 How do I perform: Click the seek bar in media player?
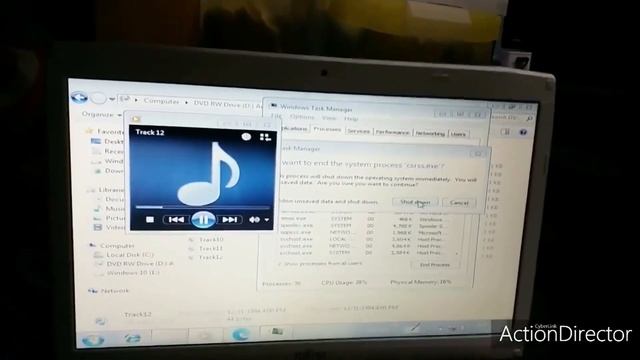(x=203, y=207)
